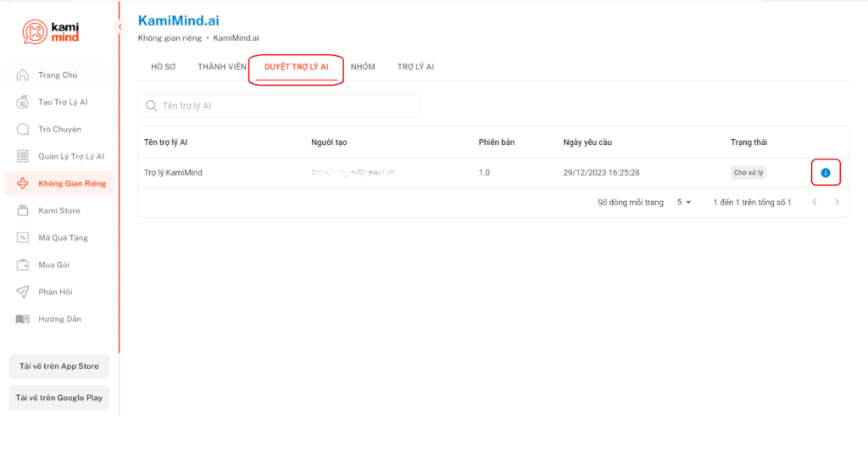
Task: Open info details for Trợ lý KamiMind
Action: coord(826,173)
